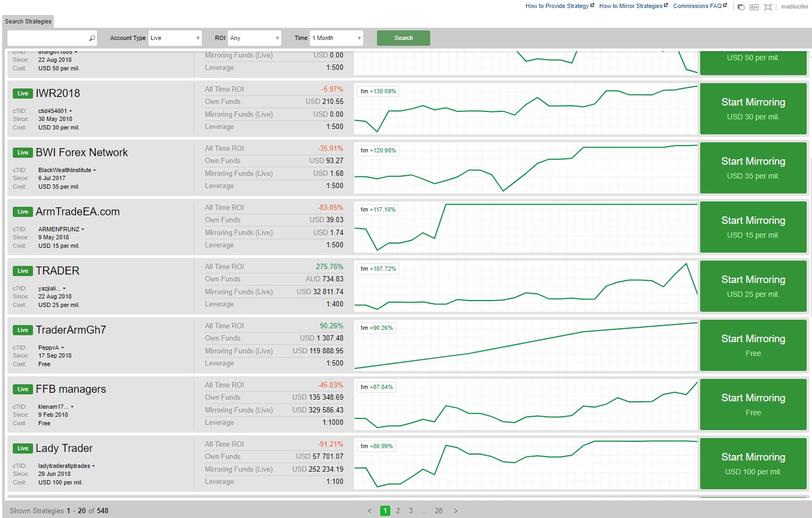
Task: Expand the ARMENFRUNZ cTID menu
Action: [x=83, y=230]
